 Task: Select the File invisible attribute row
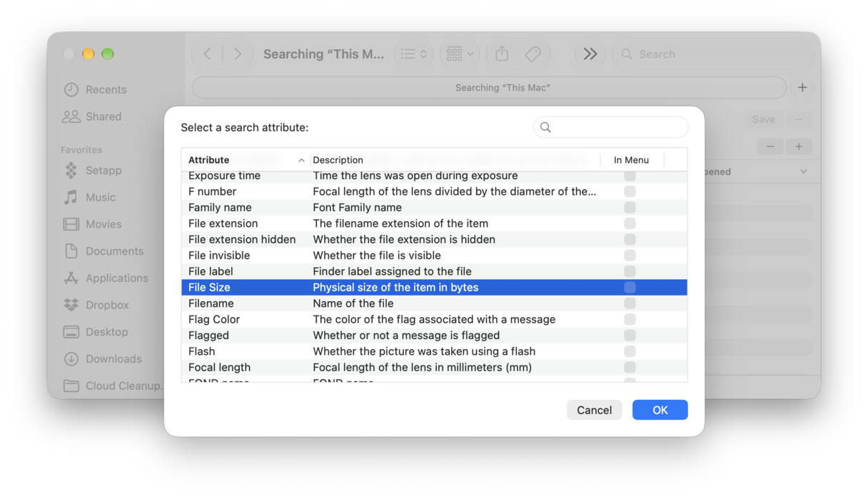click(434, 256)
